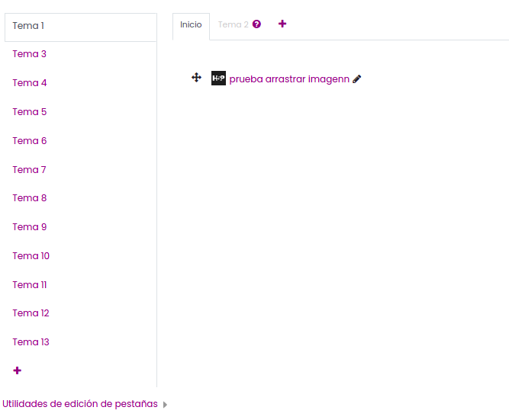
Task: Click the pencil icon to edit the activity title
Action: (x=356, y=79)
